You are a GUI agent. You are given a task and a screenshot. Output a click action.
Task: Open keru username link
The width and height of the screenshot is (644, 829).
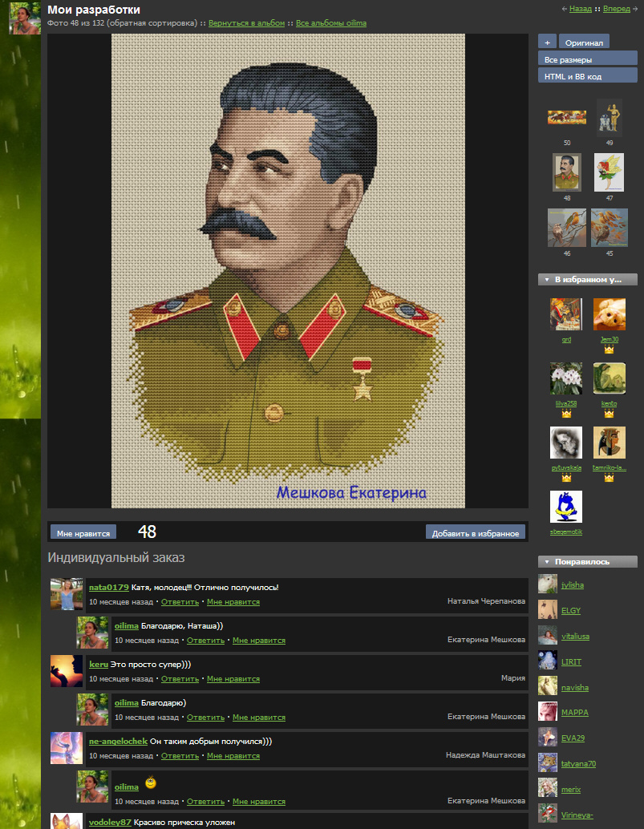(99, 665)
